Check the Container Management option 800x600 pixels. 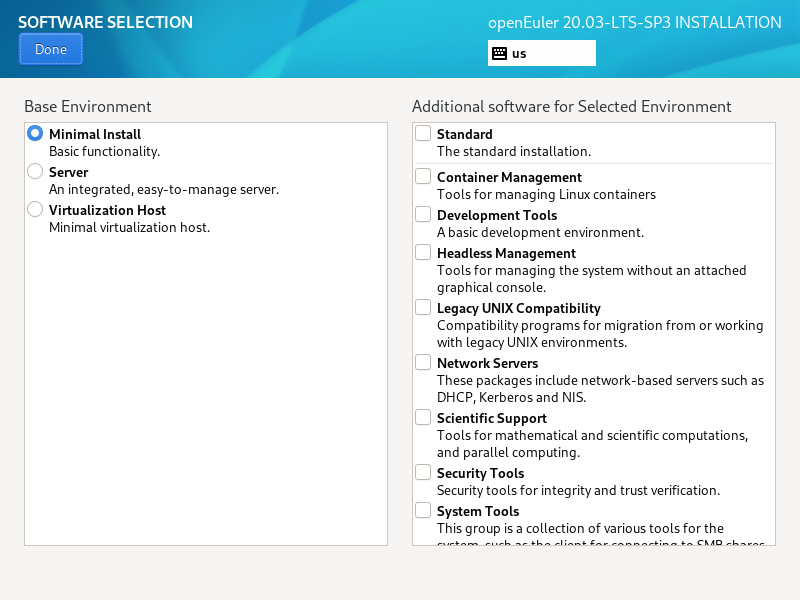pos(423,176)
